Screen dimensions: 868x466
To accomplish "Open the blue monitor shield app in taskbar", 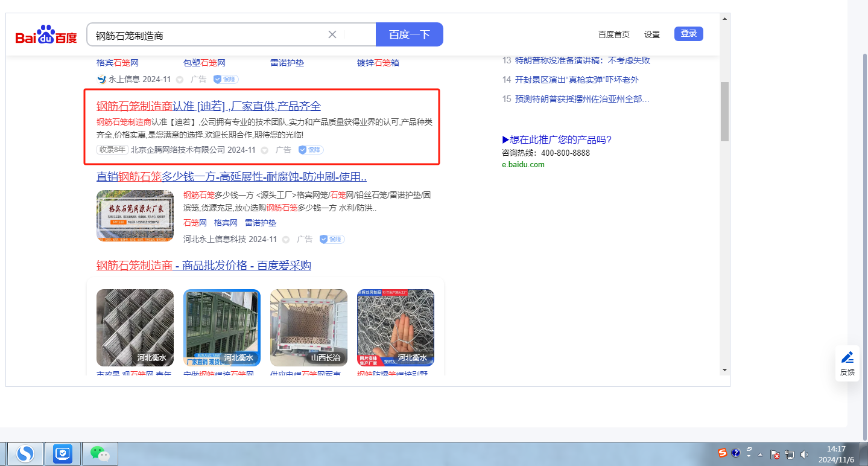I will click(63, 453).
